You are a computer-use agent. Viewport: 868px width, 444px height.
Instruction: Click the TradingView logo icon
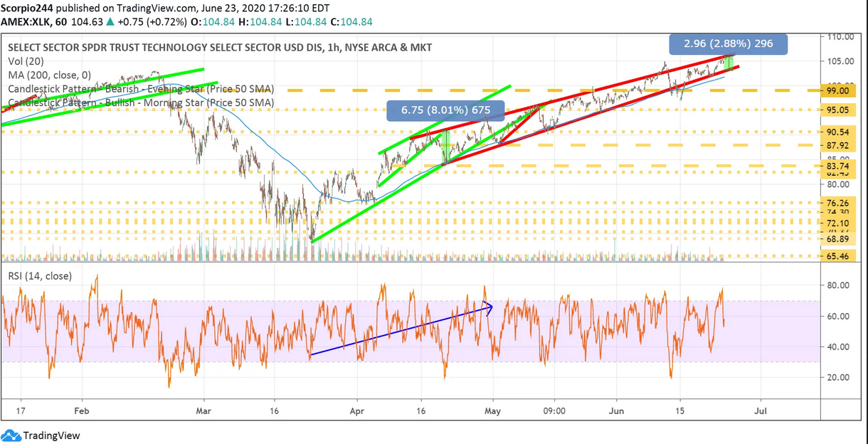click(x=11, y=435)
